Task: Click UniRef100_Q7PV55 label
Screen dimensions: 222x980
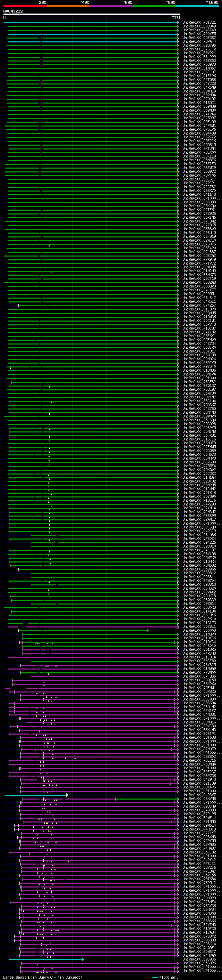Action: (199, 840)
